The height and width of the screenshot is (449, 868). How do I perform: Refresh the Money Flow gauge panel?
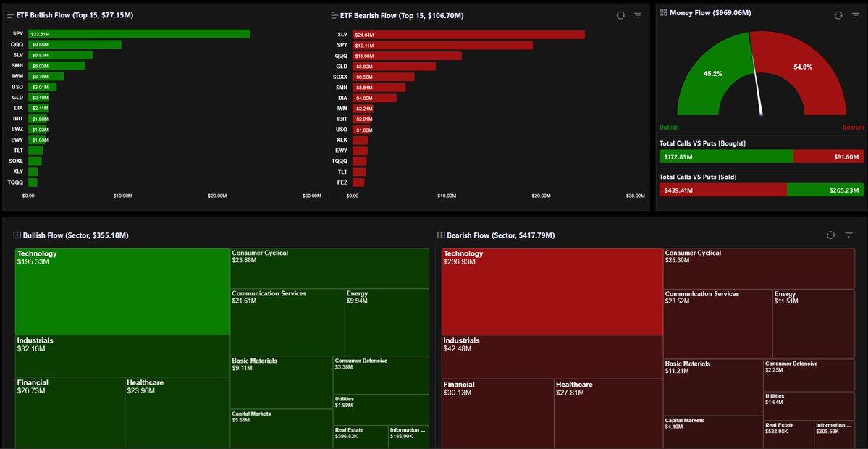tap(838, 15)
